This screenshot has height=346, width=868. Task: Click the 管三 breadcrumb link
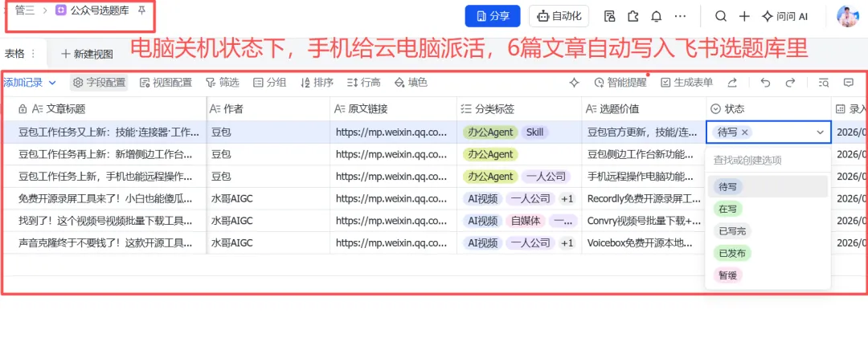24,10
